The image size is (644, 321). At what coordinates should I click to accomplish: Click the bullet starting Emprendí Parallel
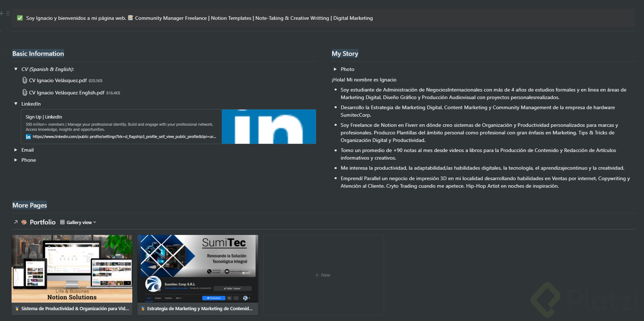(x=485, y=182)
